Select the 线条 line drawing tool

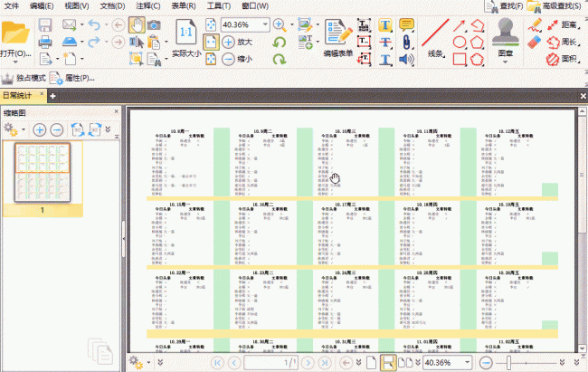pos(435,38)
